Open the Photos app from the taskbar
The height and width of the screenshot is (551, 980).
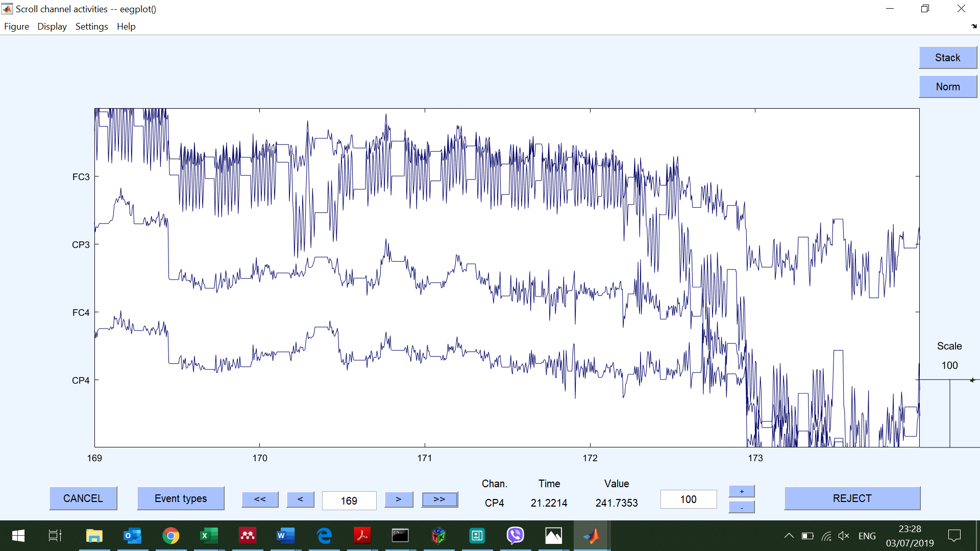coord(553,536)
